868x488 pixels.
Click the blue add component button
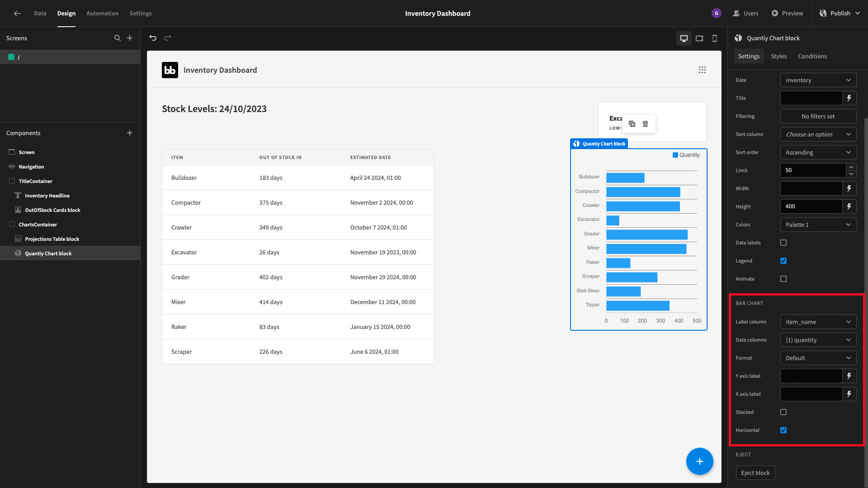(700, 461)
